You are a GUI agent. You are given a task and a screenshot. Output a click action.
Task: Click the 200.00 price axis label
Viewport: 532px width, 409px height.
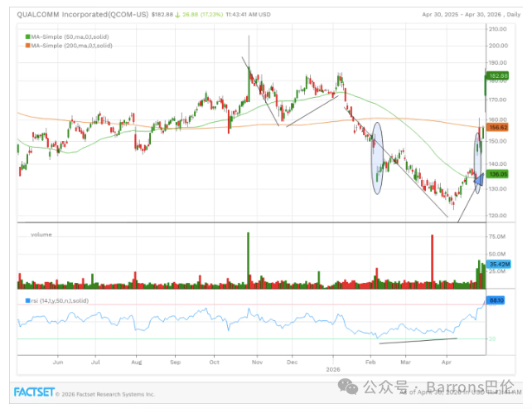pos(498,46)
